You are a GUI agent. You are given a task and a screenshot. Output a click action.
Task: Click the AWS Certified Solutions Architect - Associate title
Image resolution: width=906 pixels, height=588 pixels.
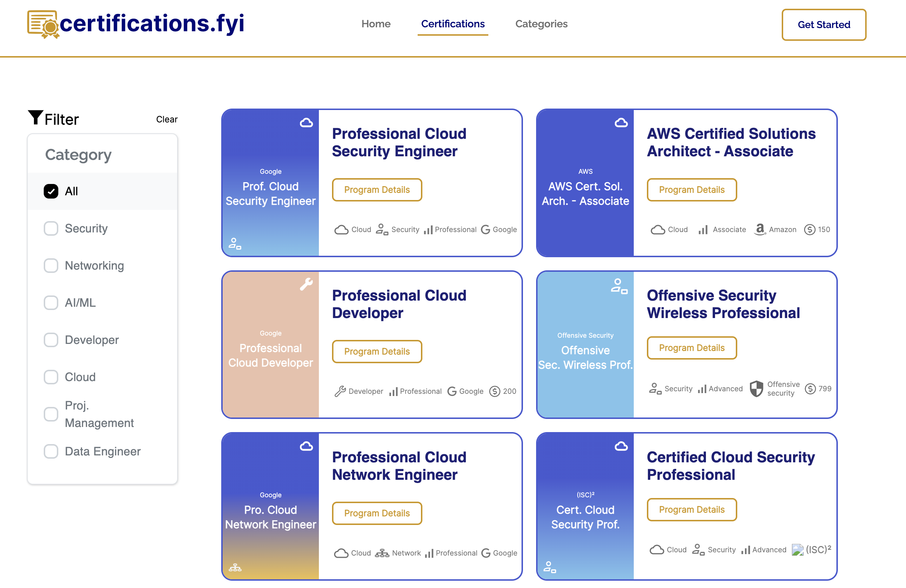[x=731, y=143]
